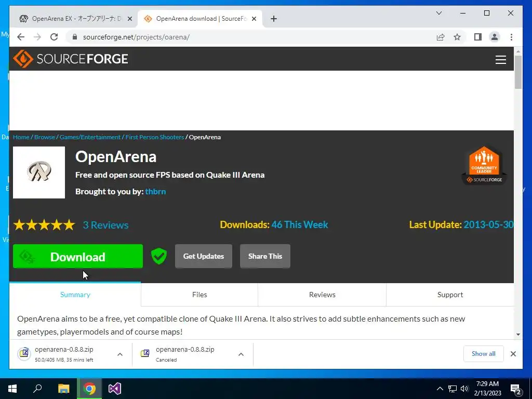Click the five-star rating
The image size is (532, 399).
pyautogui.click(x=44, y=225)
